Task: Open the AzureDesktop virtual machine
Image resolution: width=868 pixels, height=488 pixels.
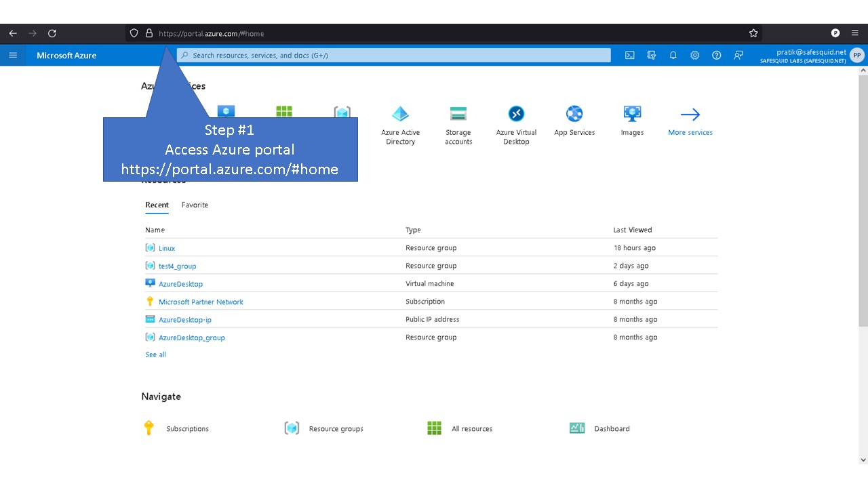Action: pyautogui.click(x=181, y=284)
